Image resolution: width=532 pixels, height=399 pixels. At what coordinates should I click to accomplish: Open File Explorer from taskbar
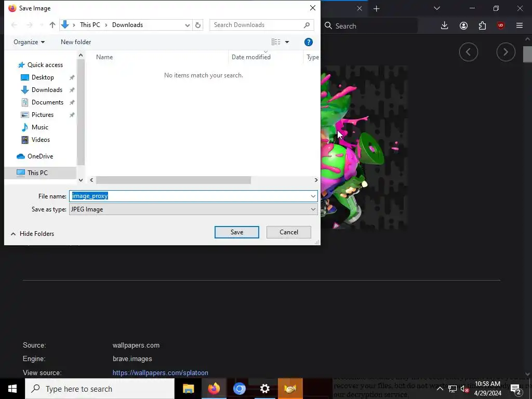[188, 389]
